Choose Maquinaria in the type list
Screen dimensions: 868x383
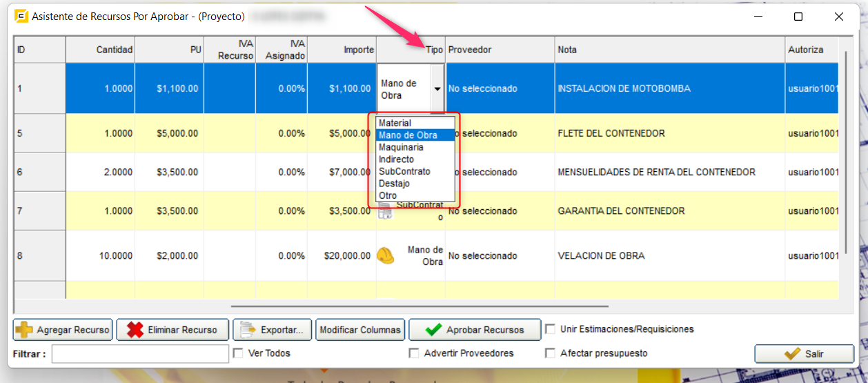coord(401,147)
